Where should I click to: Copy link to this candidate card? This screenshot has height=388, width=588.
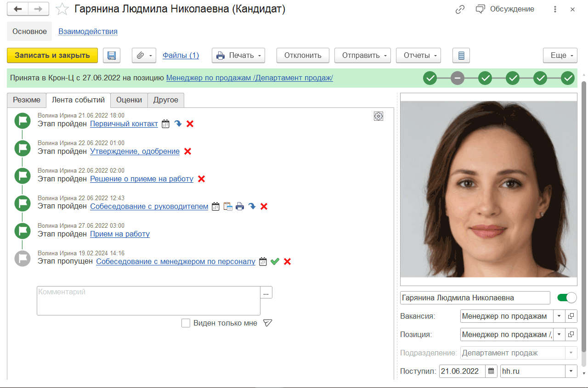(x=460, y=9)
